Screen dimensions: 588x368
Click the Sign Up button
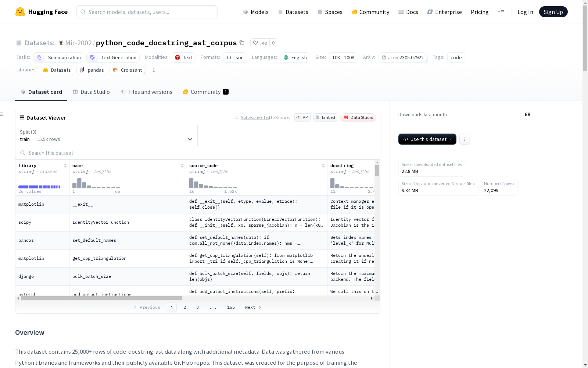[x=553, y=12]
